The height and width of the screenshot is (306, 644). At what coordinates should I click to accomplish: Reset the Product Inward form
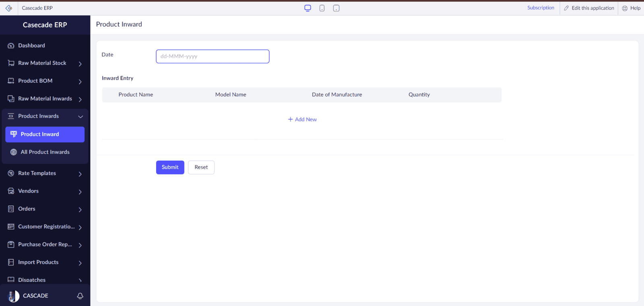tap(201, 167)
